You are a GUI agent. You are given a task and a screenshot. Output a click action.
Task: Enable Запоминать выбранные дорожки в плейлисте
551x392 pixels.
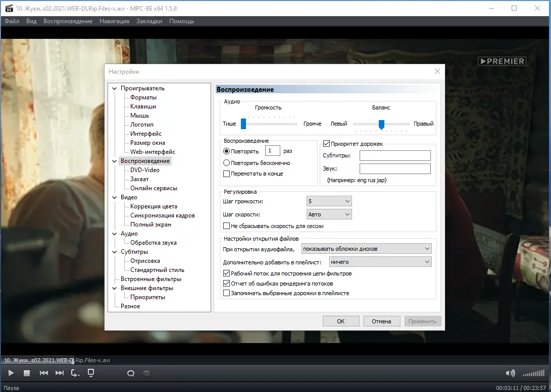[x=226, y=293]
